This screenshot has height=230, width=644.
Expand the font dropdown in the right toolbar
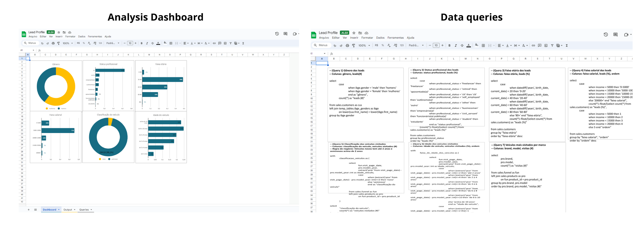click(x=416, y=45)
